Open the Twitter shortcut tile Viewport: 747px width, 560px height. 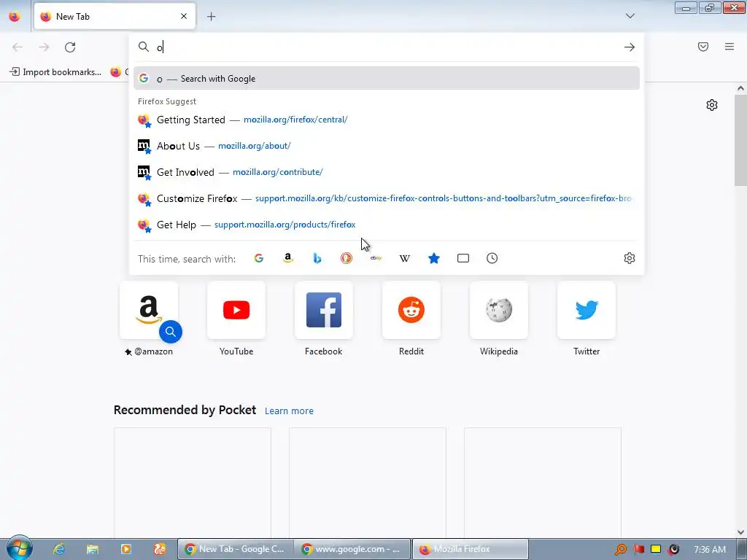pyautogui.click(x=587, y=311)
